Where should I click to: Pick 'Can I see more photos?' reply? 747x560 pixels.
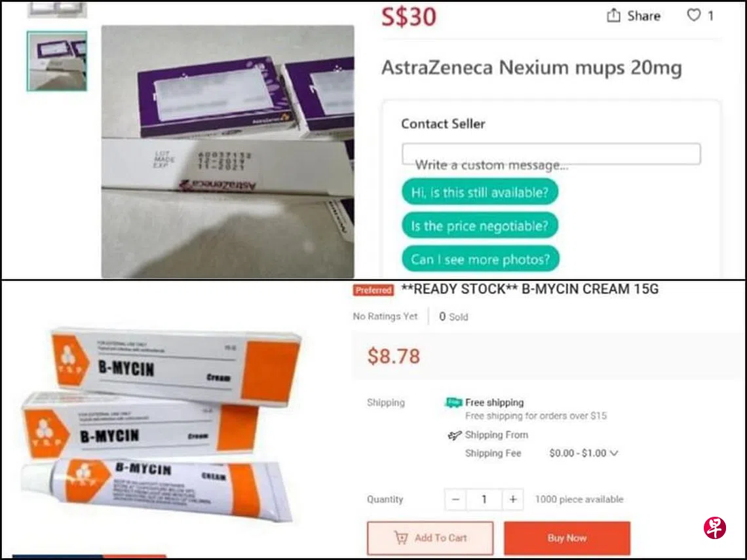tap(480, 259)
